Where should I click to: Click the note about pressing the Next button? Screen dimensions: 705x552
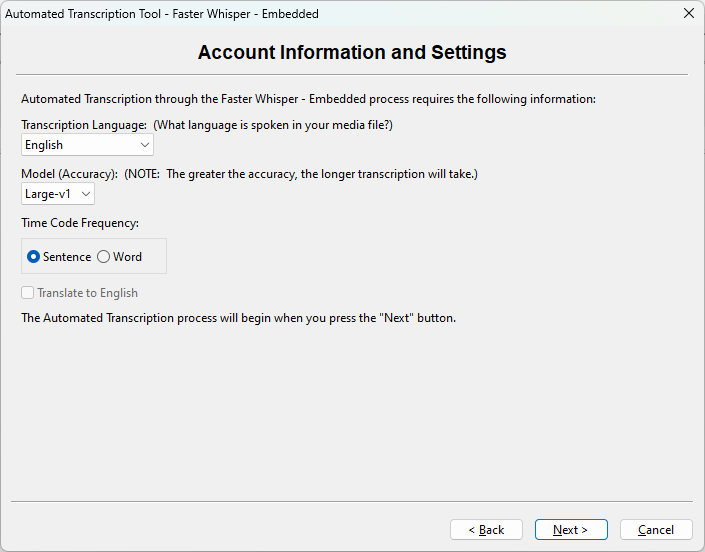238,319
